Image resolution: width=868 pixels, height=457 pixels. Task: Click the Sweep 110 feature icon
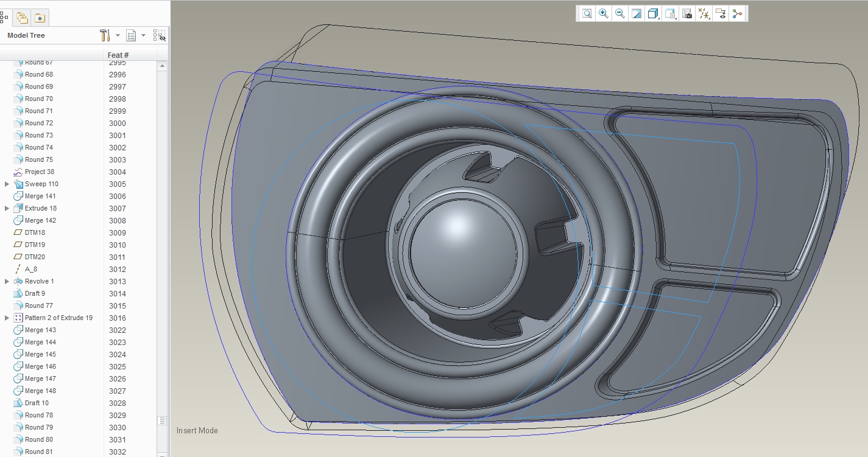coord(18,184)
